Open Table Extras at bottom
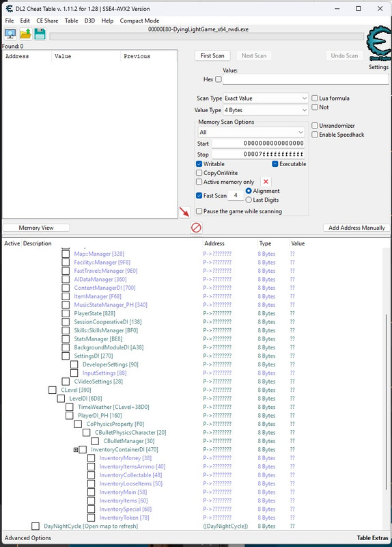392x547 pixels. pyautogui.click(x=372, y=538)
